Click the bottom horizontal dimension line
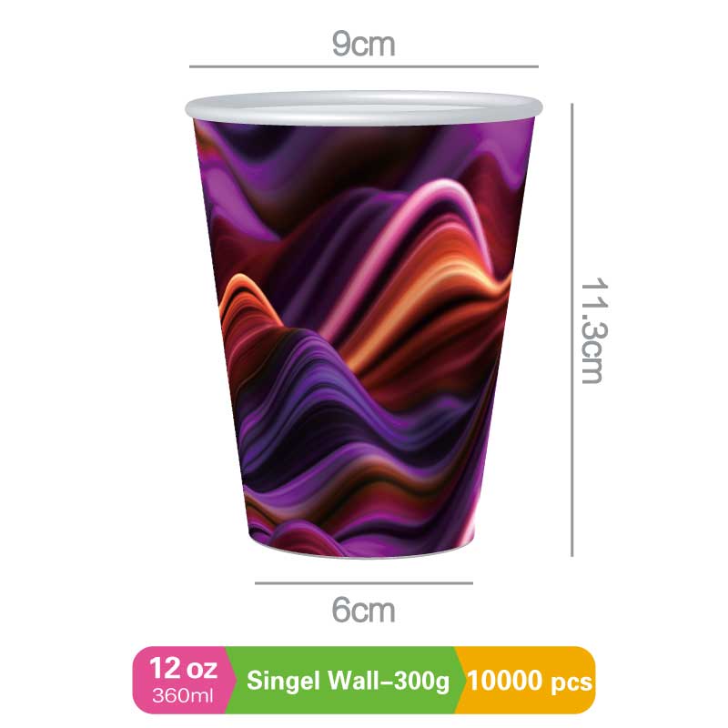728x728 pixels. [x=363, y=583]
